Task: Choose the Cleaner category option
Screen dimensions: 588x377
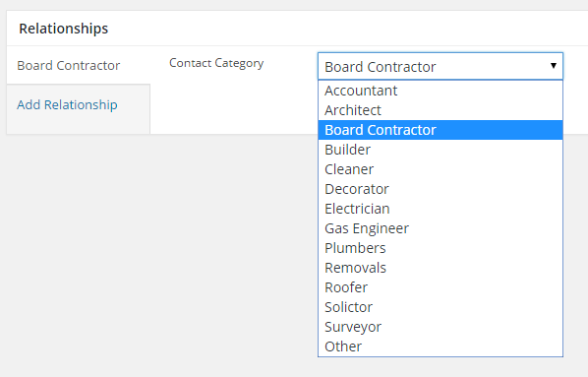Action: click(441, 169)
